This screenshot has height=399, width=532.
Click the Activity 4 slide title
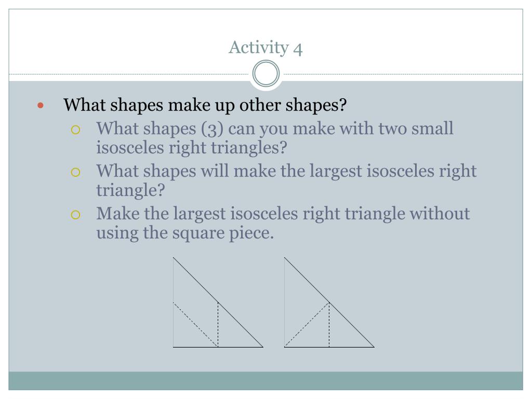click(265, 47)
